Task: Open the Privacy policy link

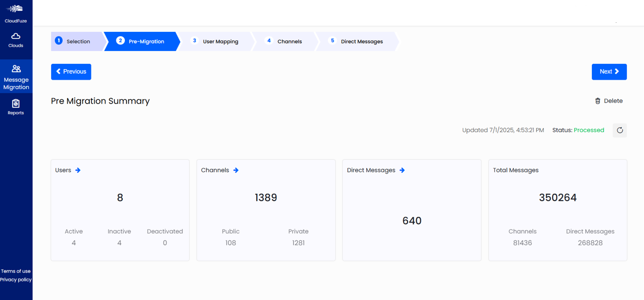Action: pos(16,280)
